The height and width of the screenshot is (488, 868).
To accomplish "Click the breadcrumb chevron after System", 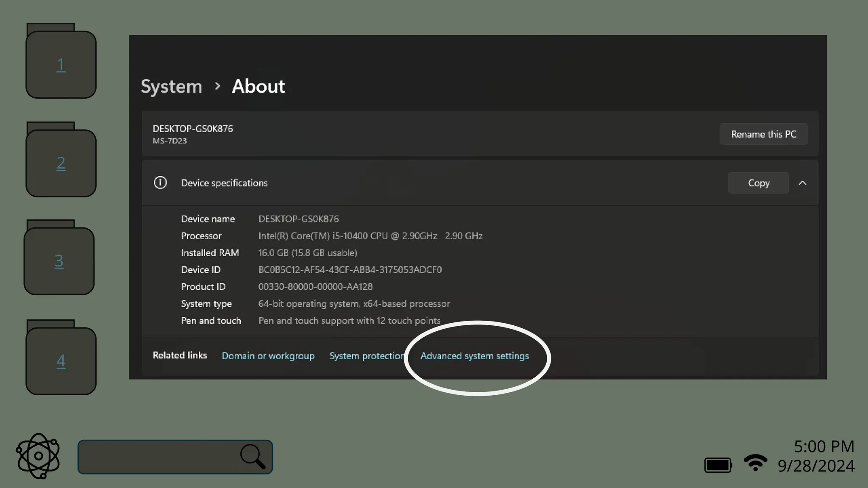I will coord(217,86).
